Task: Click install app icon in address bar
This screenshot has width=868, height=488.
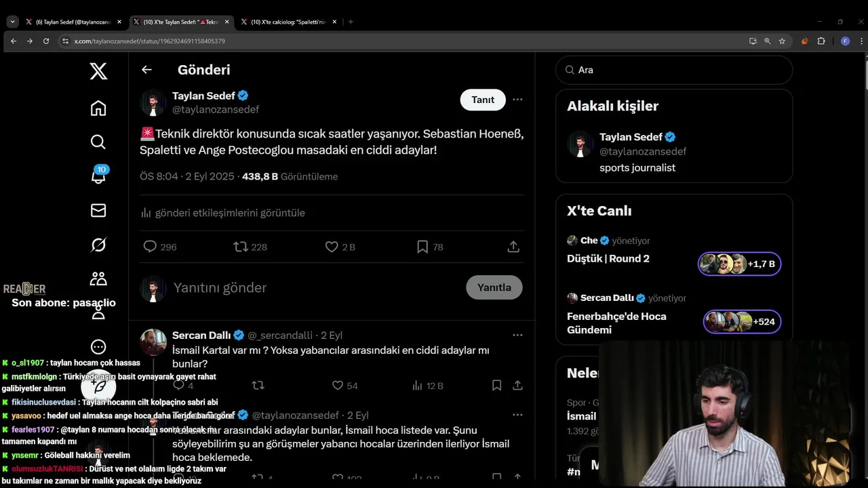Action: coord(753,41)
